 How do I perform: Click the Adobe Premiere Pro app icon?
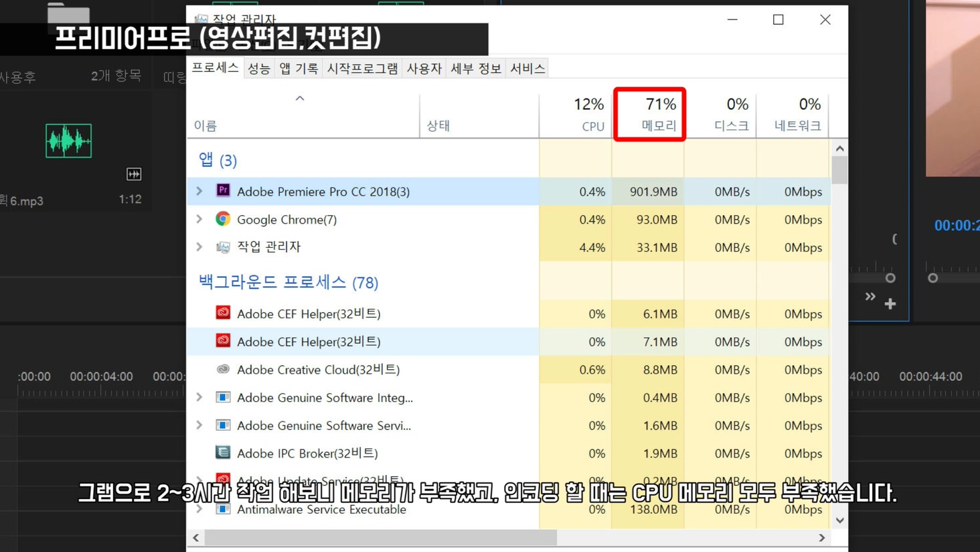tap(223, 191)
